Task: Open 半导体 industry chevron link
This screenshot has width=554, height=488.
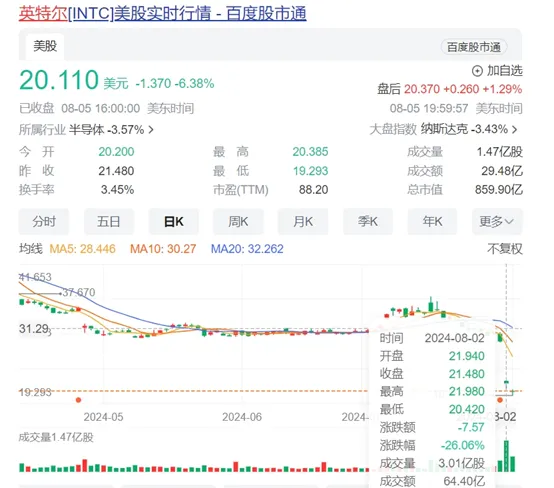Action: pyautogui.click(x=151, y=130)
